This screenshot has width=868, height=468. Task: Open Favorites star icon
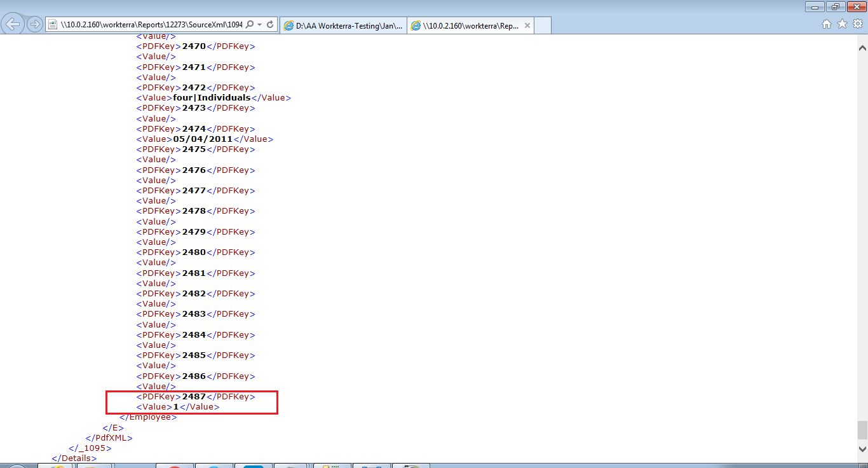pos(842,24)
